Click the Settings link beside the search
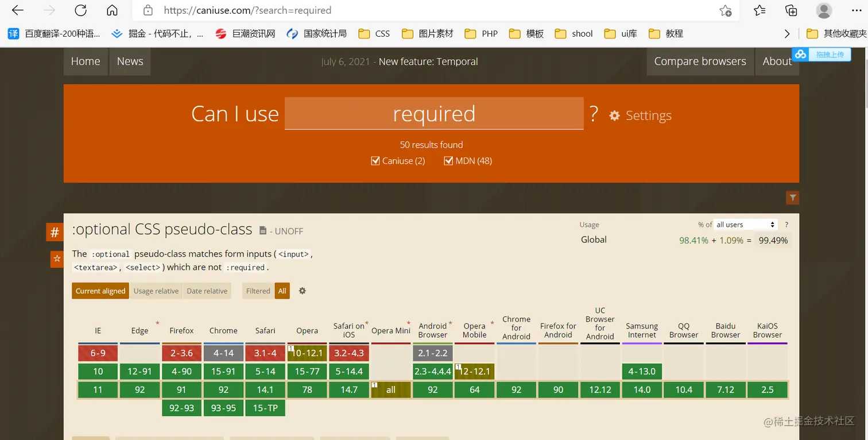This screenshot has width=868, height=440. (649, 115)
